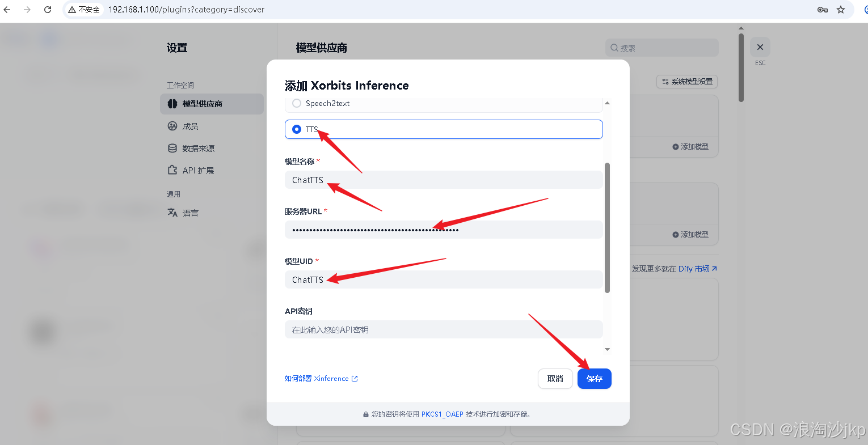
Task: Click the API 扩展 puzzle icon
Action: click(x=172, y=170)
